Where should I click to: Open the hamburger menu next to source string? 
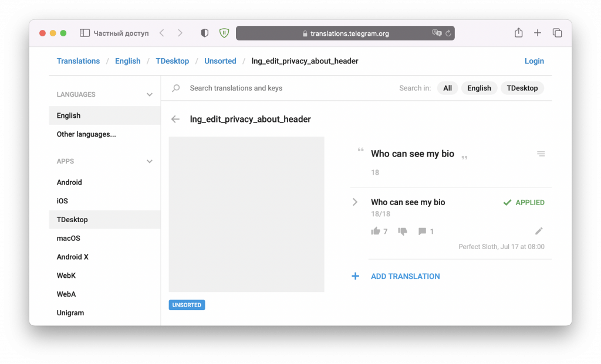pyautogui.click(x=541, y=154)
